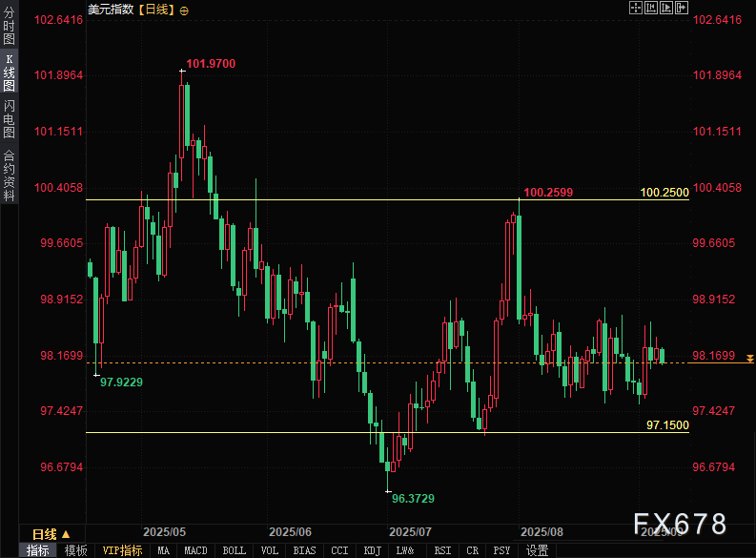Image resolution: width=756 pixels, height=558 pixels.
Task: Click the chart playback icon
Action: pyautogui.click(x=667, y=8)
